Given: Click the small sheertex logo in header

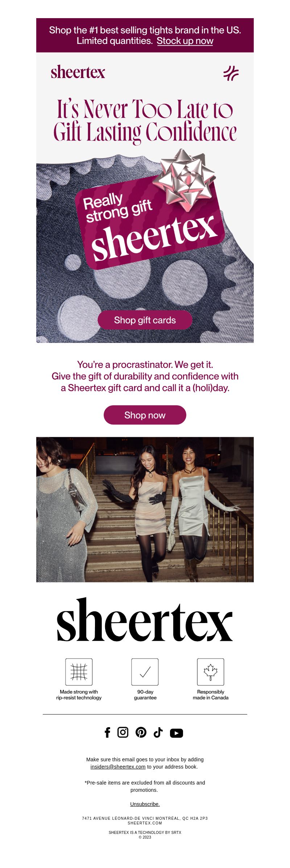Looking at the screenshot, I should [x=78, y=72].
